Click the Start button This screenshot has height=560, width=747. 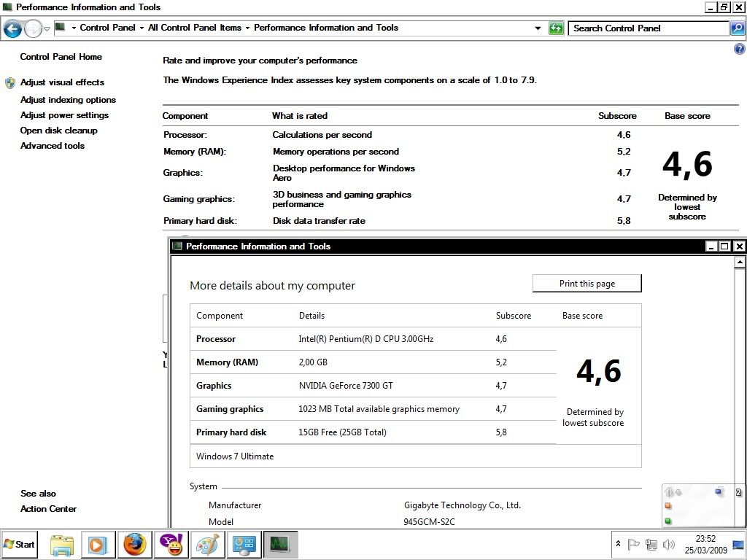pos(20,544)
